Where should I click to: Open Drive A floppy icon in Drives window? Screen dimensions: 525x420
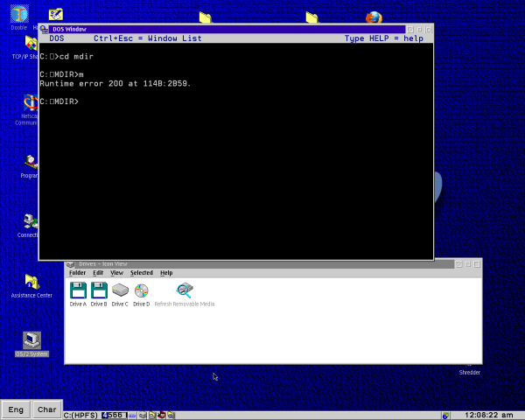coord(78,290)
